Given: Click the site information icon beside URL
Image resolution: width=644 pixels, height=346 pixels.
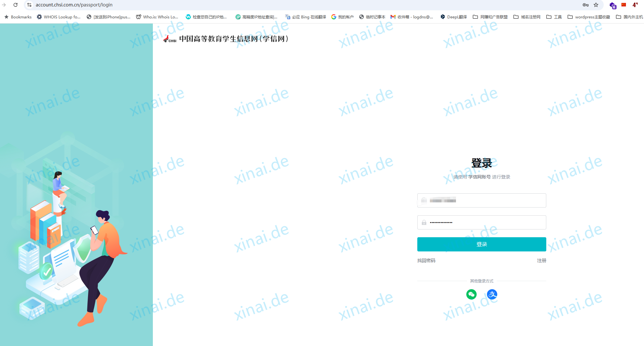Looking at the screenshot, I should pyautogui.click(x=29, y=5).
